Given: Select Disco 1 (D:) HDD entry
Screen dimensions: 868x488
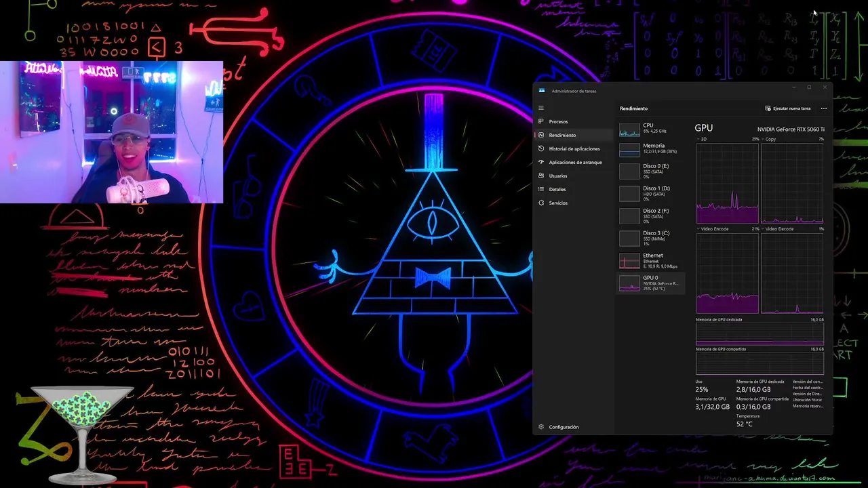Looking at the screenshot, I should (652, 193).
